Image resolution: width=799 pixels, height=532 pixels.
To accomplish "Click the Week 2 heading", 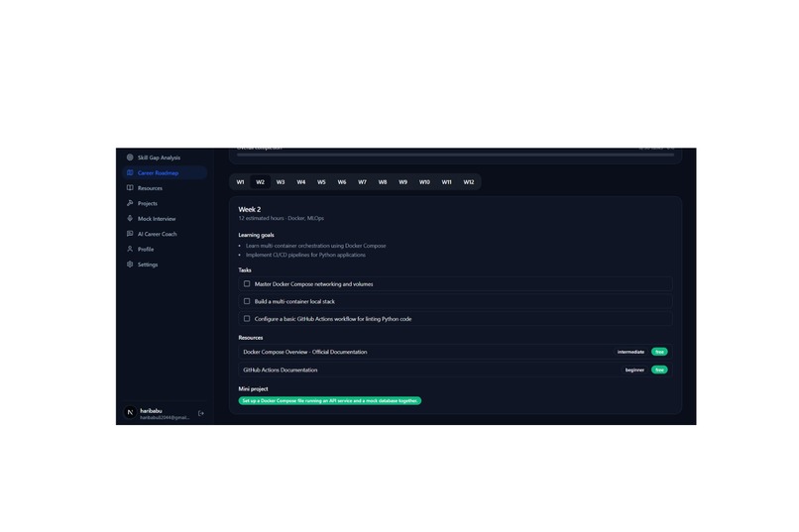I will coord(250,209).
